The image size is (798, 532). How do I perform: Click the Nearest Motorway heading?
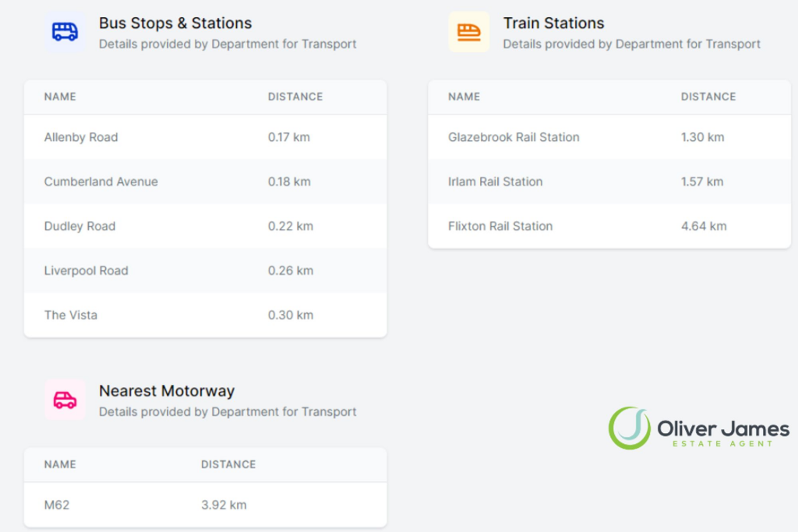[167, 390]
